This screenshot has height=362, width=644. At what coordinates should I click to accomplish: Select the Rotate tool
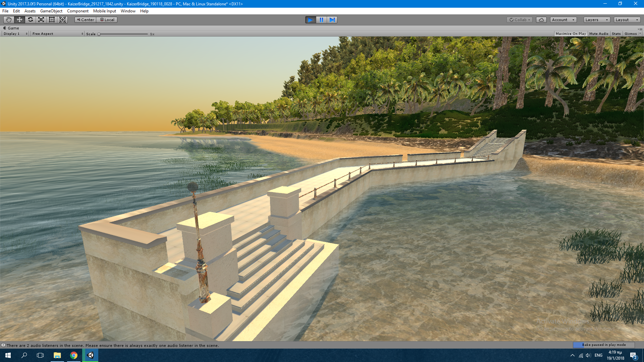point(30,20)
